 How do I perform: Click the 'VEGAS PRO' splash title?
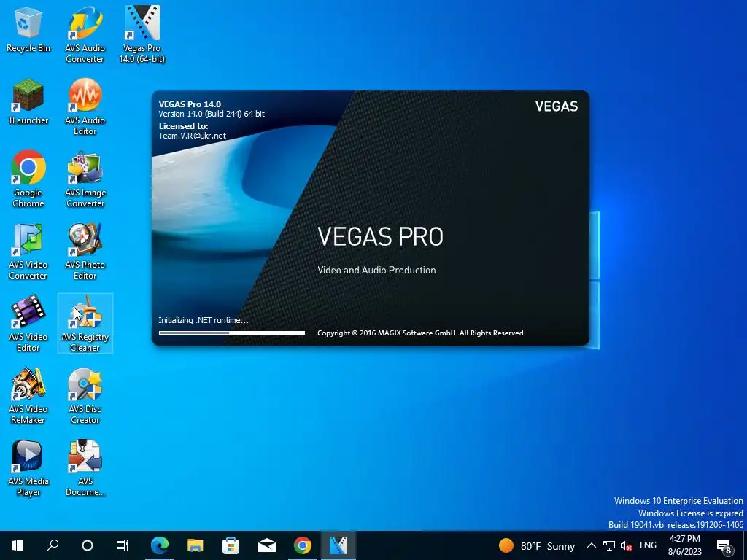(380, 237)
